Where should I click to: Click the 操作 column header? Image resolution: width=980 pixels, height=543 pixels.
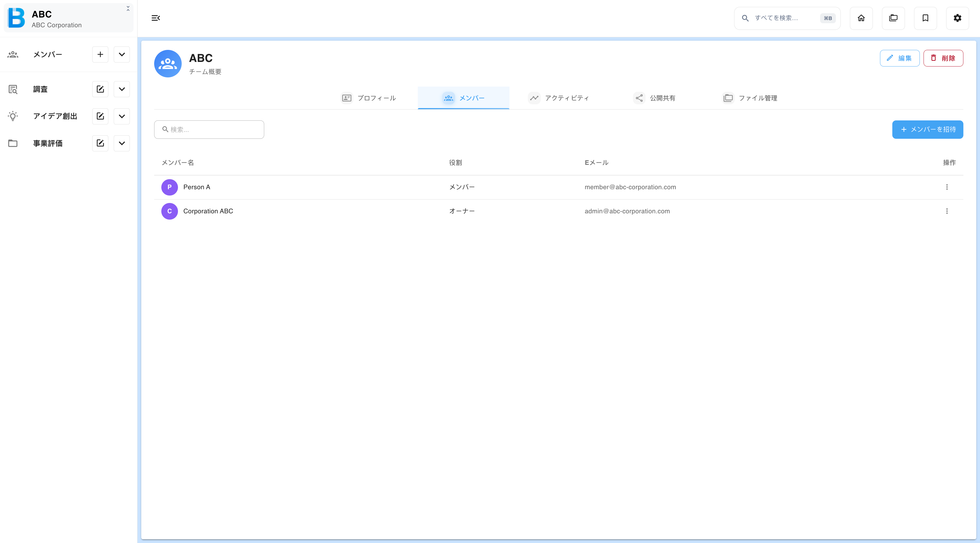pos(949,163)
